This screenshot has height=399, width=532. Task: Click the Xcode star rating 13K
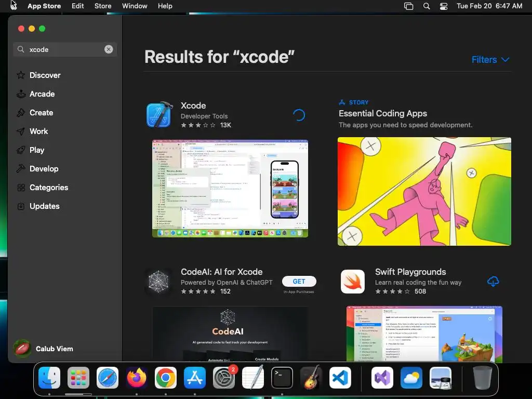(x=206, y=125)
